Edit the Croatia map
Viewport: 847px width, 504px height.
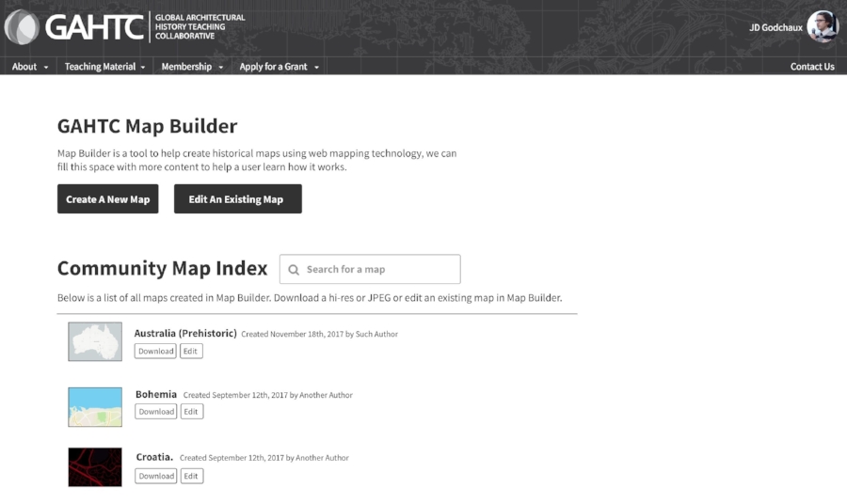[192, 476]
